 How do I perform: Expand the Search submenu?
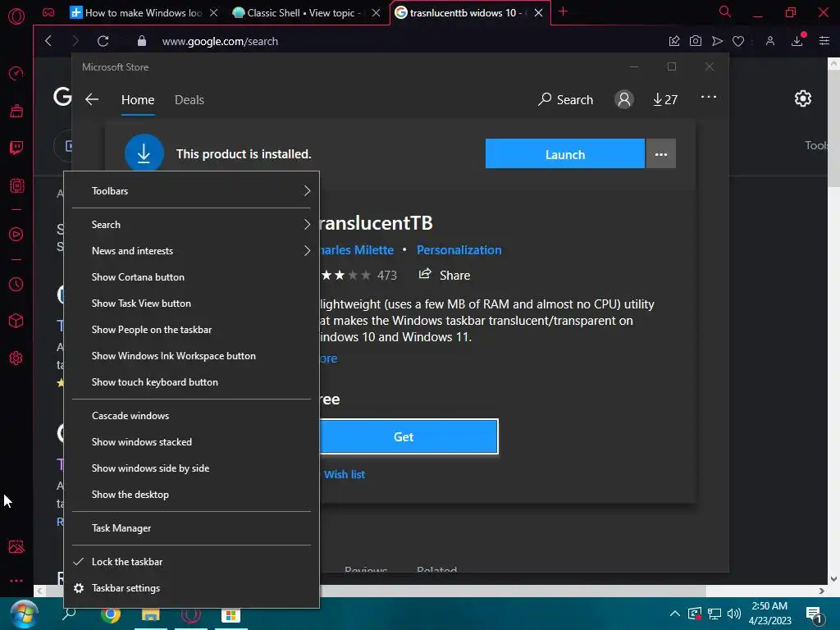pyautogui.click(x=192, y=225)
